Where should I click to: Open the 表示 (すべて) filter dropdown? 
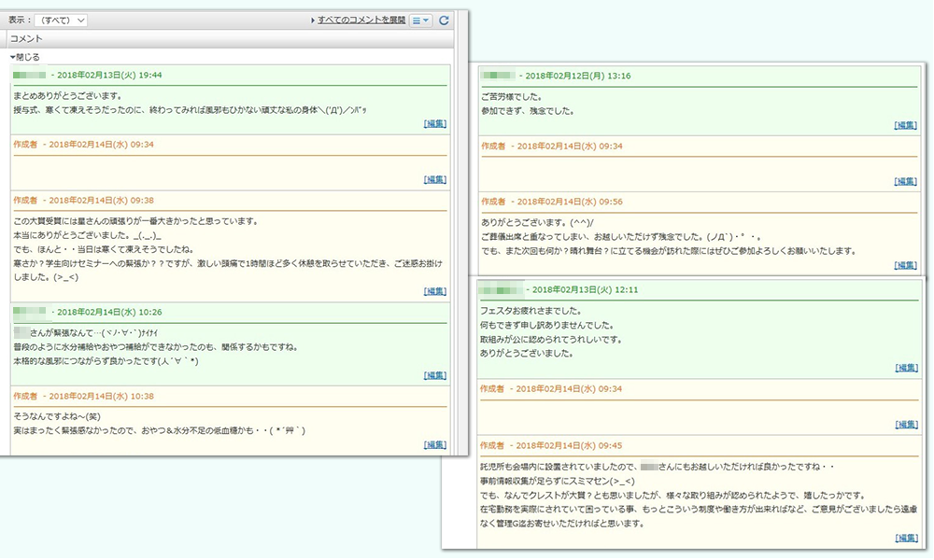(62, 20)
